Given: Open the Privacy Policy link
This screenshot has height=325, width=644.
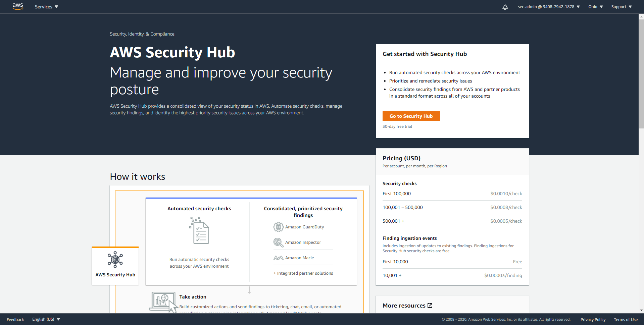Looking at the screenshot, I should (593, 320).
